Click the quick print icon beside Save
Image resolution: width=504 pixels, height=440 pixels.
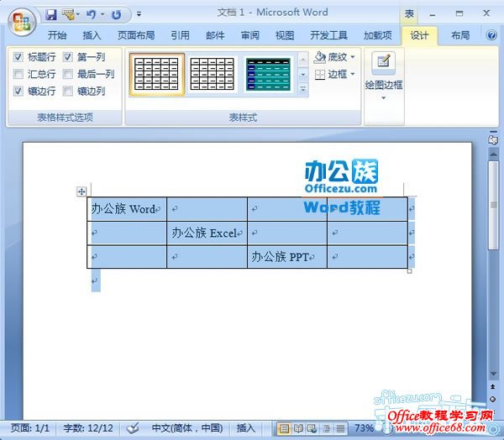click(x=68, y=14)
